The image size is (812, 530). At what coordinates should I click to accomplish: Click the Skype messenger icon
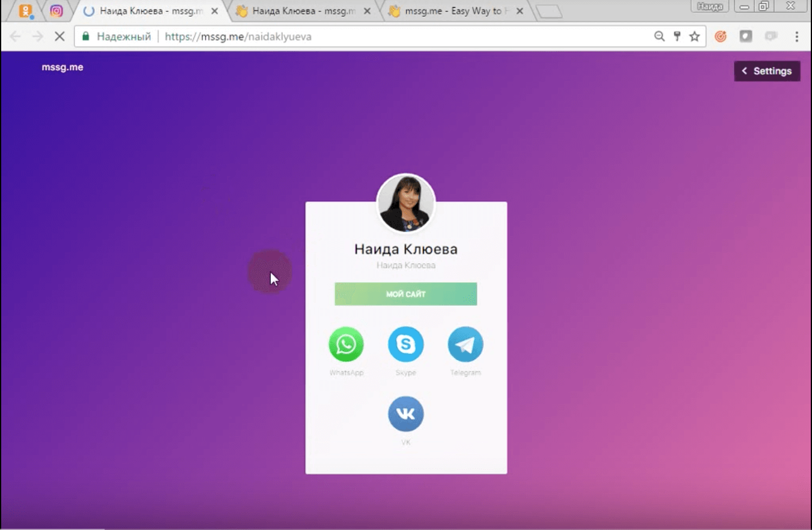coord(405,344)
